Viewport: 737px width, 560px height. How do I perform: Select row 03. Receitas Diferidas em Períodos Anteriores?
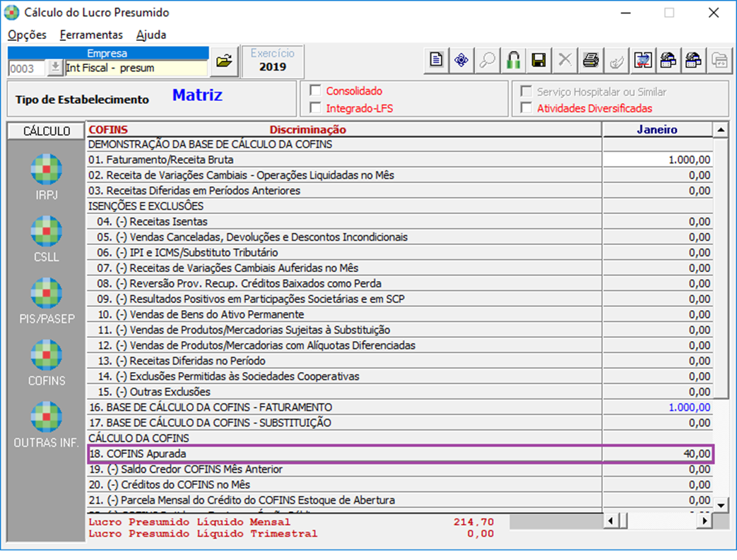[344, 191]
